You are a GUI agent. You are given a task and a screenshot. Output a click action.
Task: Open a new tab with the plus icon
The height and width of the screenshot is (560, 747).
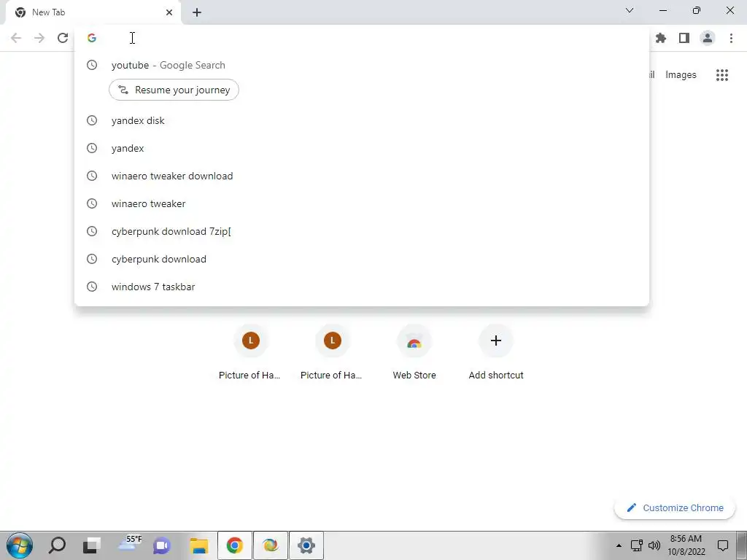coord(197,12)
